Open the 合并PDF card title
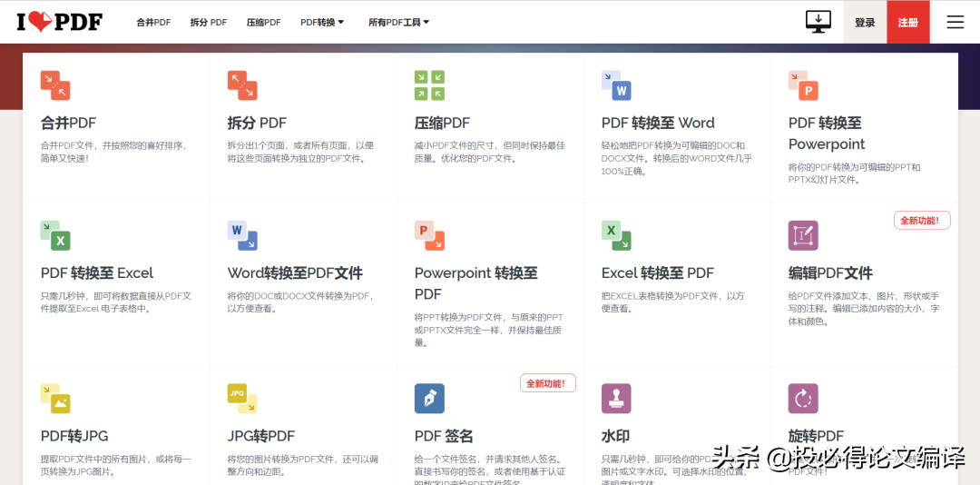The width and height of the screenshot is (980, 485). click(69, 123)
